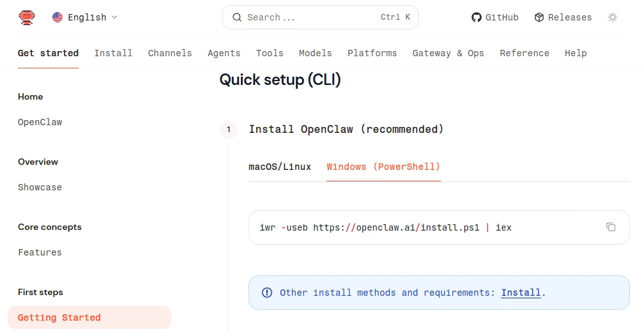Open the Releases page
Screen dimensions: 644x336
(x=563, y=17)
